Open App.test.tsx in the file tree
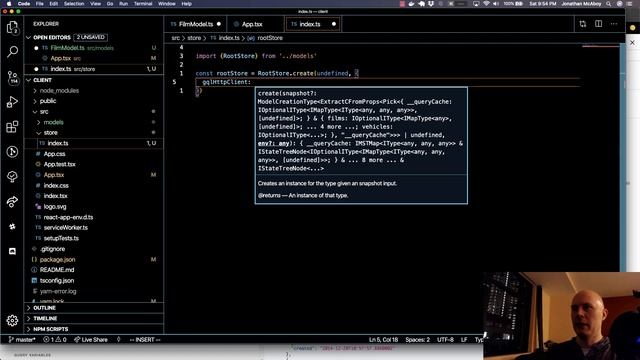The width and height of the screenshot is (640, 360). point(94,164)
